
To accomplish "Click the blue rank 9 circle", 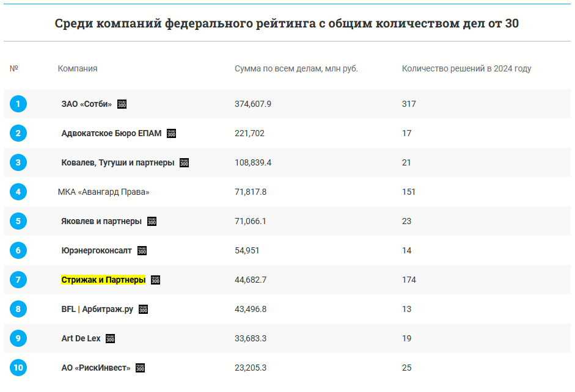I will (x=18, y=338).
